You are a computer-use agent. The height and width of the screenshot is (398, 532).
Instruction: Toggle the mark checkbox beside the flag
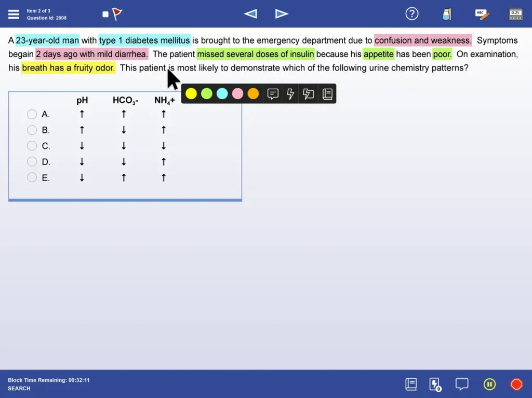tap(105, 13)
